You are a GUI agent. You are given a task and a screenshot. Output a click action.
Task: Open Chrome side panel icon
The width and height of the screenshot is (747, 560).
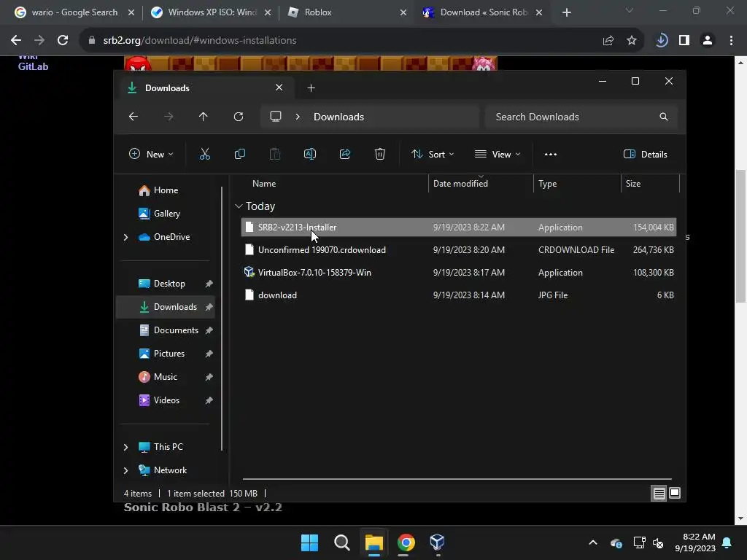pyautogui.click(x=684, y=41)
